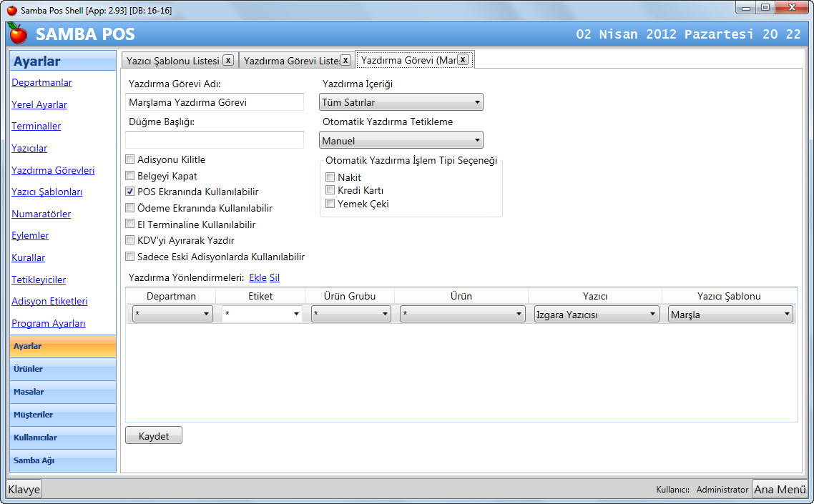Expand the Otomatik Yazdırma Tetikleme dropdown
Screen dimensions: 814x504
[x=401, y=141]
